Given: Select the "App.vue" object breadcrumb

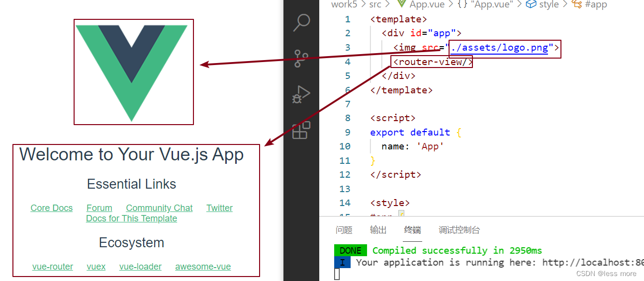Looking at the screenshot, I should coord(485,4).
